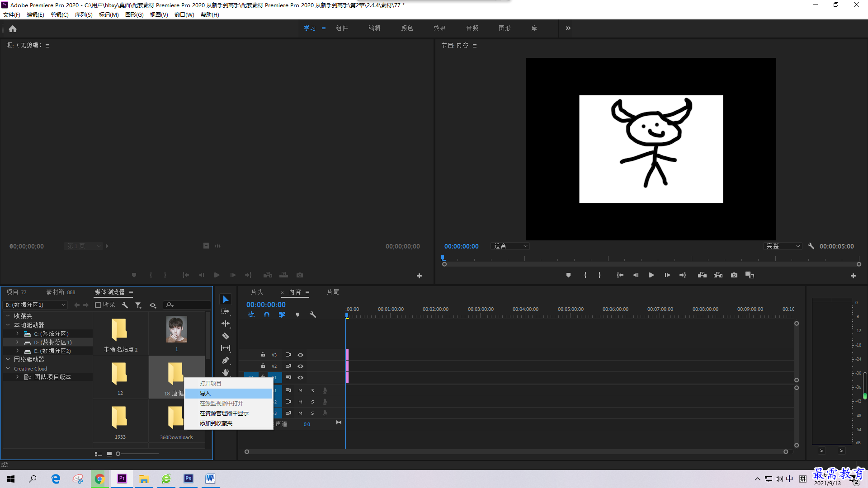Screen dimensions: 868x488
Task: Open the 片尾 sequence tab
Action: 333,292
